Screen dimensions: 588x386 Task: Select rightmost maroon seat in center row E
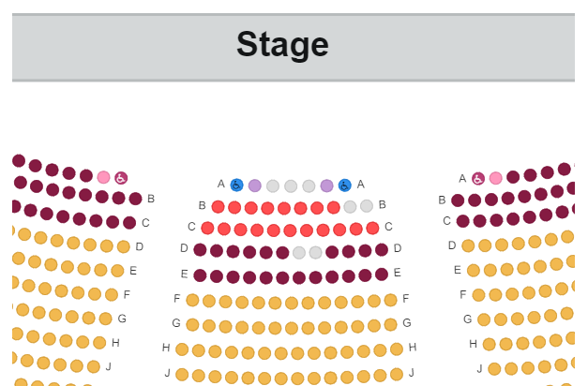(382, 275)
